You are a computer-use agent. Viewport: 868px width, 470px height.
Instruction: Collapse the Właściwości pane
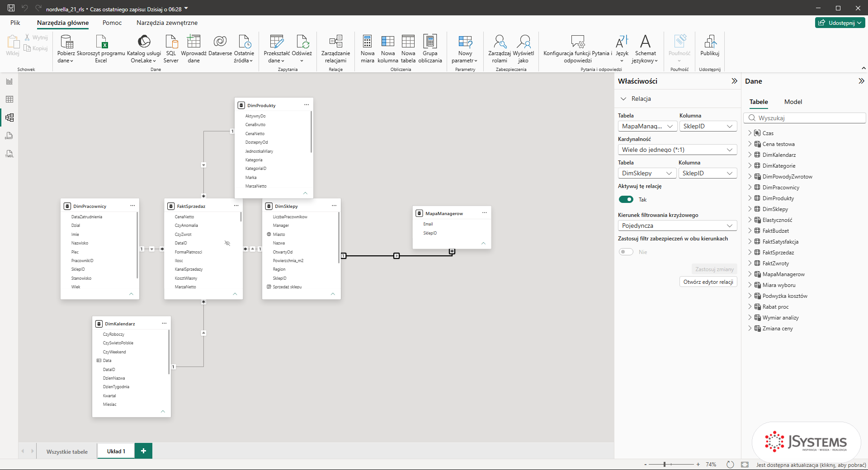(734, 81)
